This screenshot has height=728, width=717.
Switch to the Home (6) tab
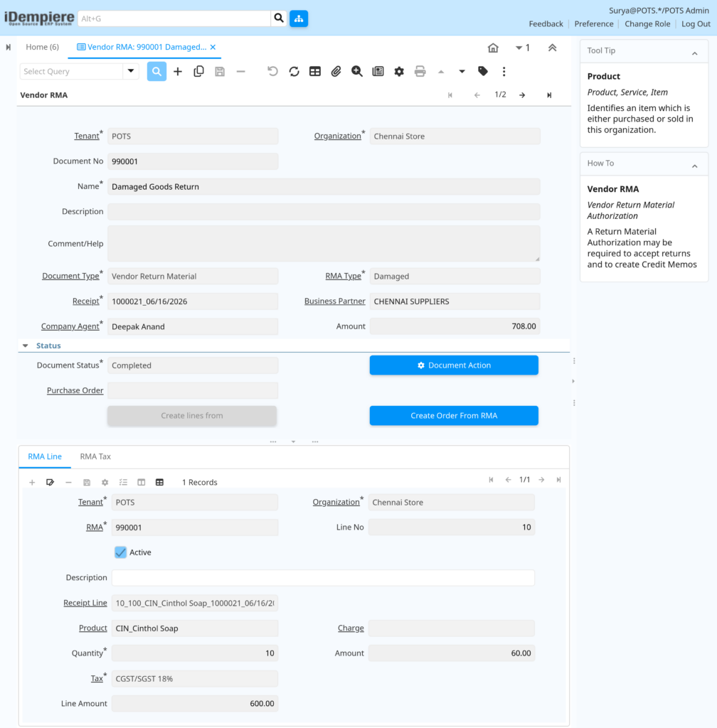coord(42,47)
